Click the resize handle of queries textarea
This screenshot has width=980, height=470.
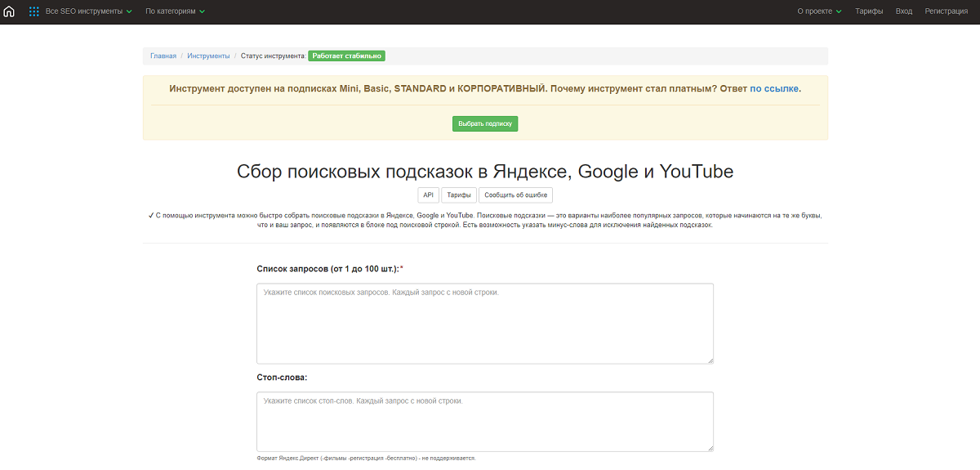[x=710, y=360]
